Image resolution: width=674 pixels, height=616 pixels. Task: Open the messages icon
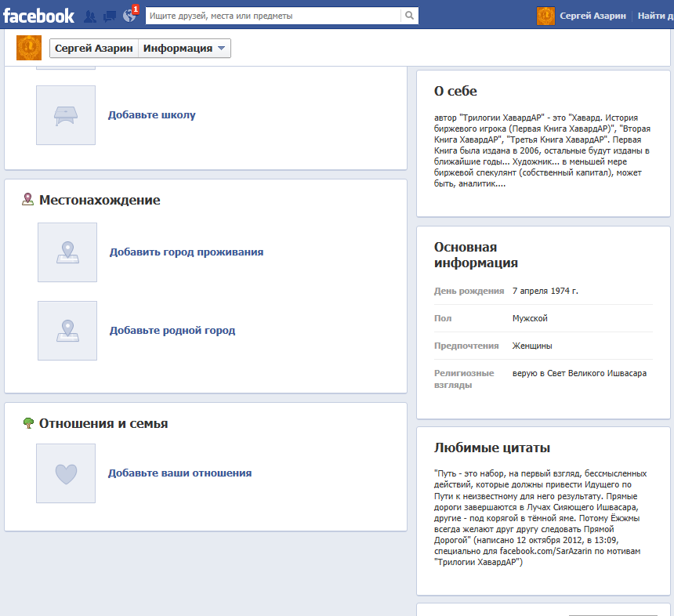coord(110,16)
